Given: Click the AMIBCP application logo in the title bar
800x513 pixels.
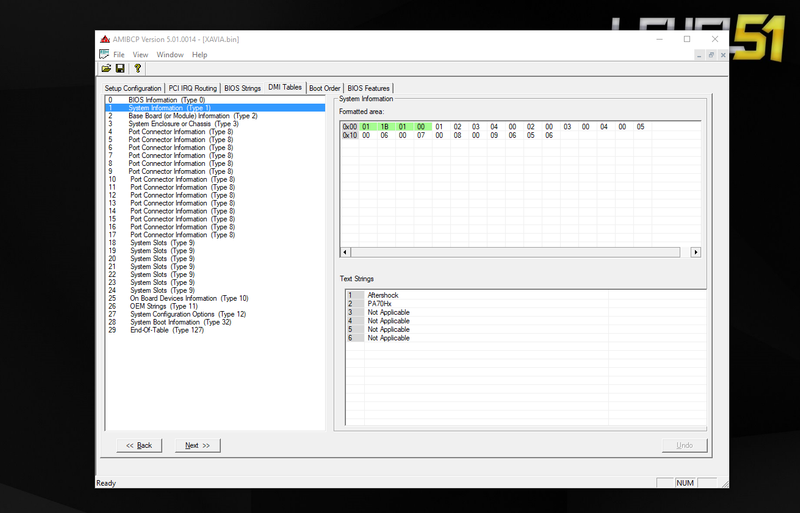Looking at the screenshot, I should click(x=105, y=39).
